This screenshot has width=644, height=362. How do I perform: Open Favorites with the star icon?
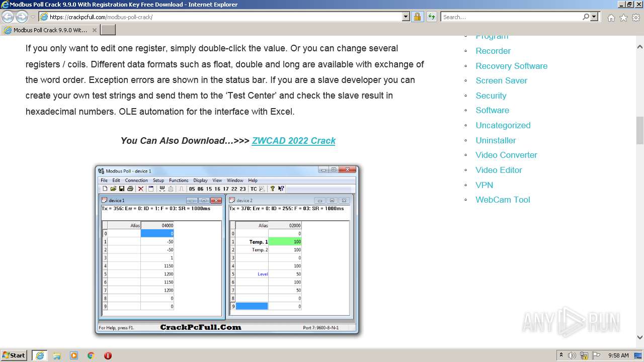(x=623, y=18)
